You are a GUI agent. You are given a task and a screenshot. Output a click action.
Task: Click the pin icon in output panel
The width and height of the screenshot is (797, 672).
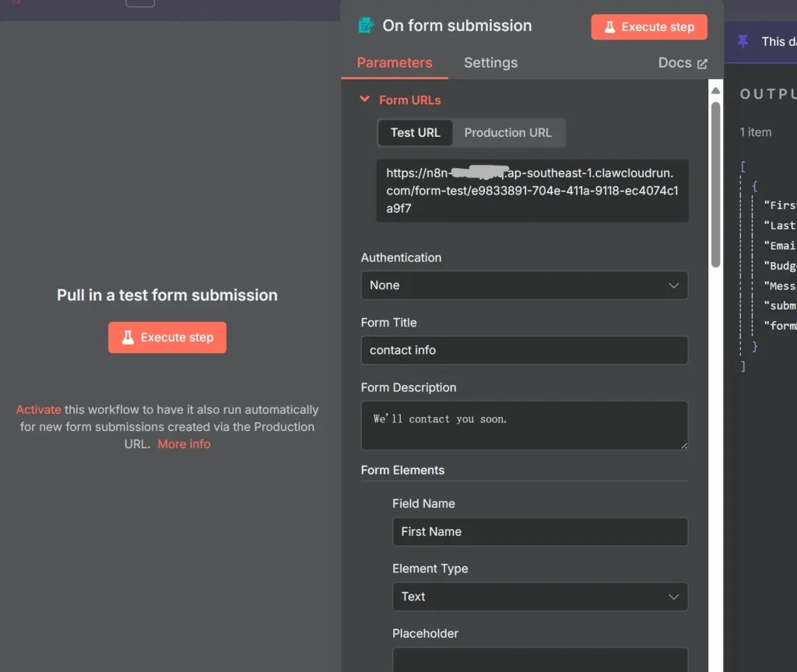(743, 41)
